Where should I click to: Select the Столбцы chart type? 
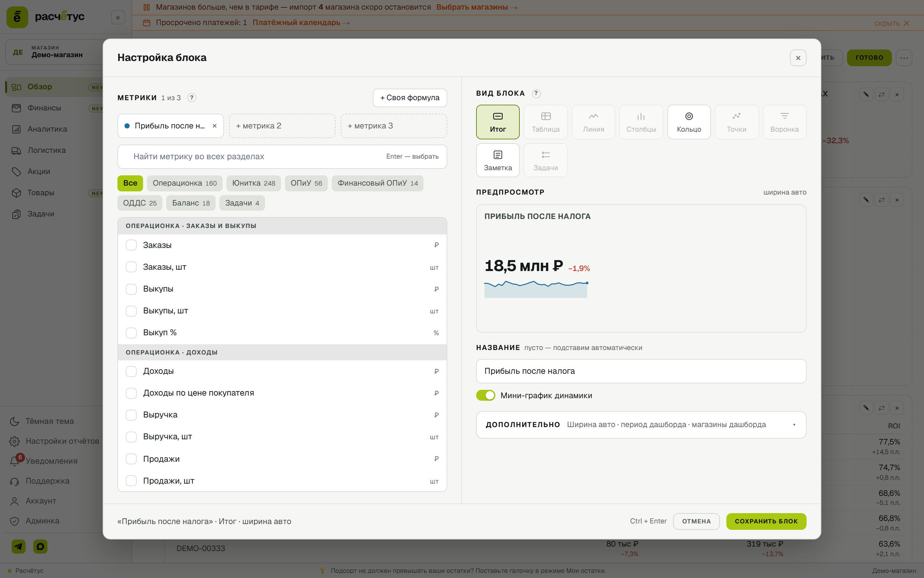pos(641,122)
